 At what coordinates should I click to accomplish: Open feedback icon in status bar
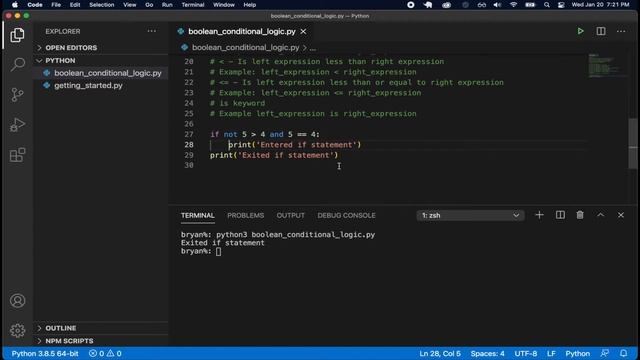604,353
